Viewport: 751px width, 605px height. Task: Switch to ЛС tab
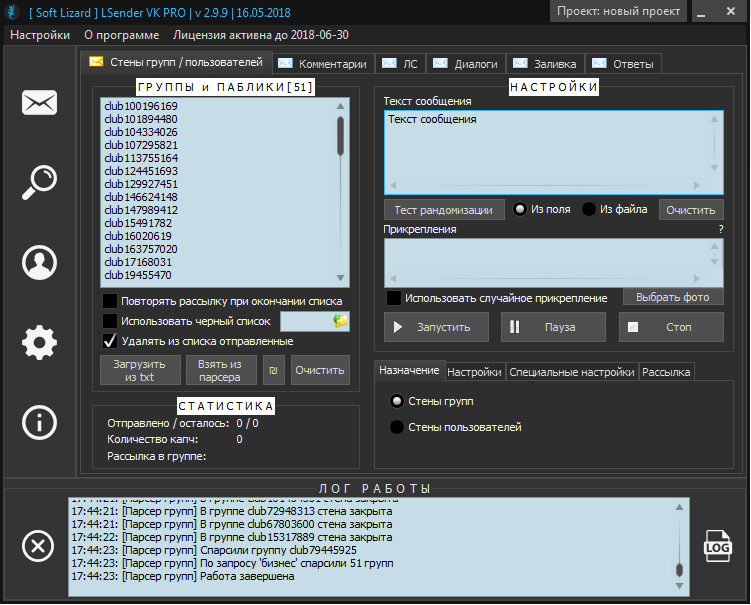400,64
